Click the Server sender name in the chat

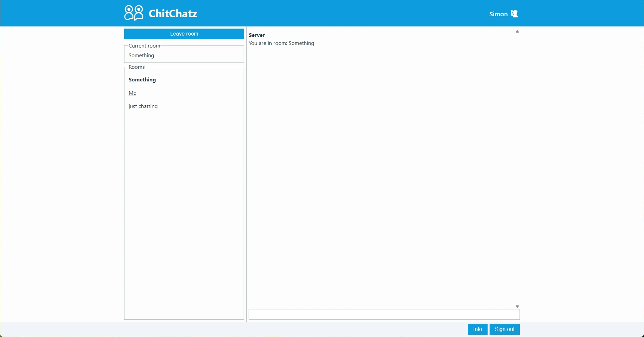257,35
